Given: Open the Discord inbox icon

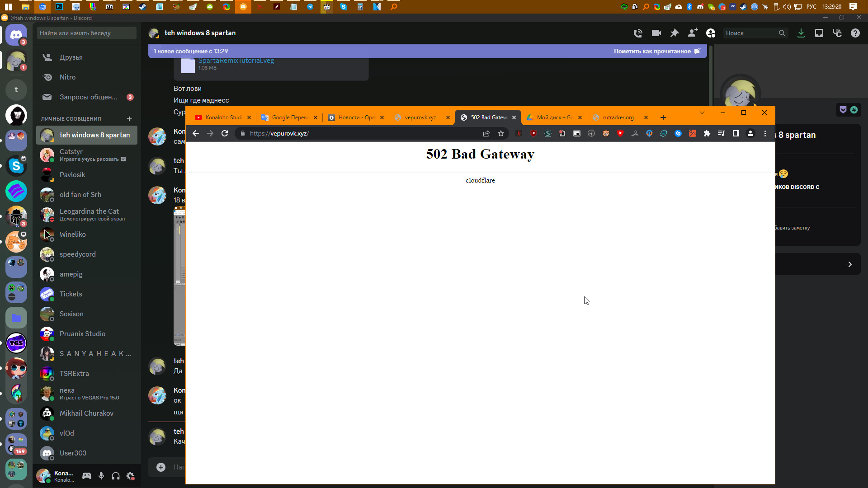Looking at the screenshot, I should click(x=819, y=33).
